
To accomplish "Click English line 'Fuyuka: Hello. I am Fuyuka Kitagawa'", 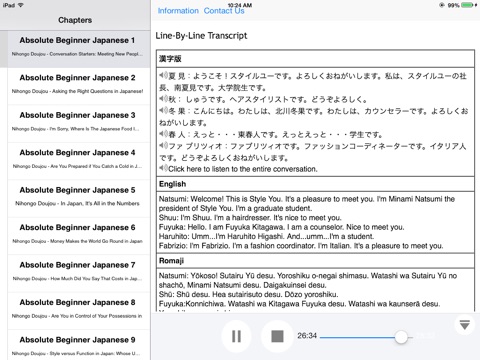I will 281,227.
